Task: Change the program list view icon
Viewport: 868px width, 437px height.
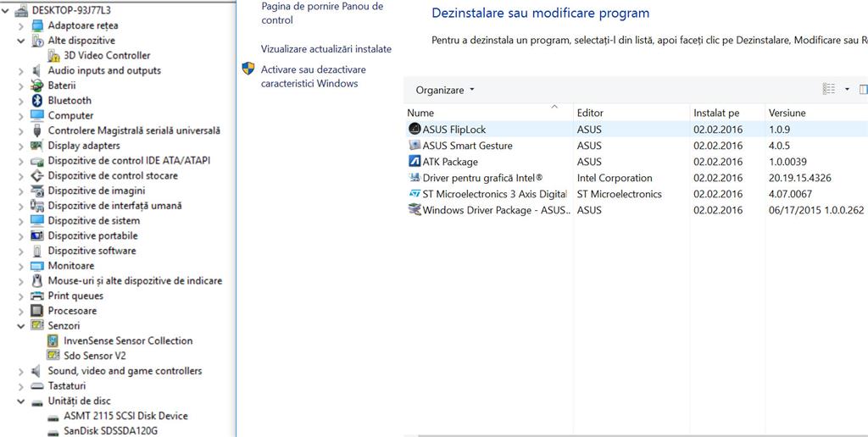Action: pos(829,90)
